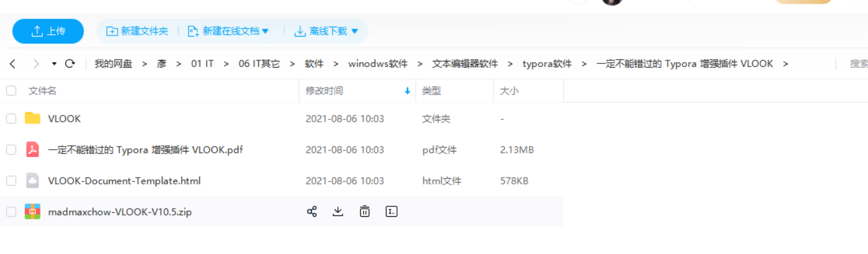The width and height of the screenshot is (868, 254).
Task: Click the blue sort direction arrow
Action: [408, 91]
